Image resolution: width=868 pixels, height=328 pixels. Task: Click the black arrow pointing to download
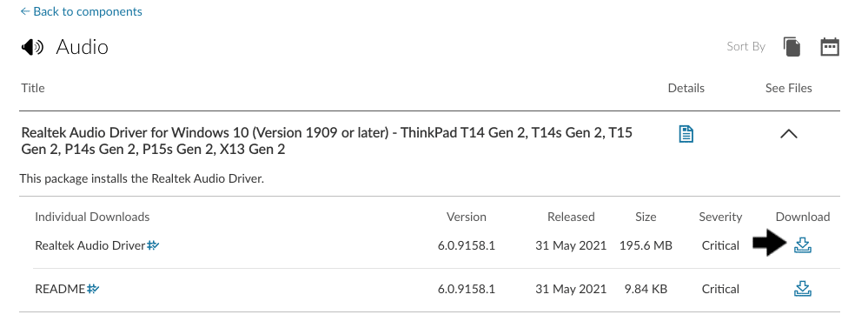[770, 243]
